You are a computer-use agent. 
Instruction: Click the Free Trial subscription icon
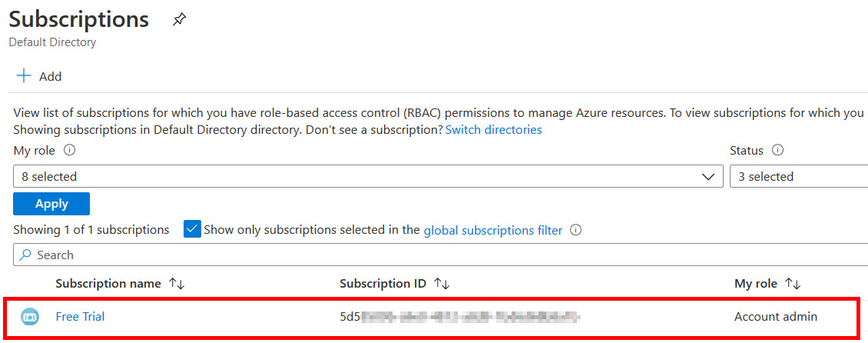click(x=30, y=317)
